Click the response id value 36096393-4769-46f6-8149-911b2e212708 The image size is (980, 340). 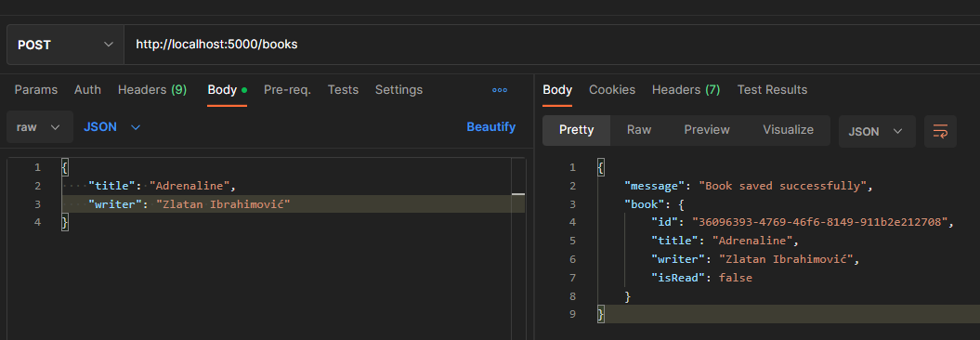[820, 222]
